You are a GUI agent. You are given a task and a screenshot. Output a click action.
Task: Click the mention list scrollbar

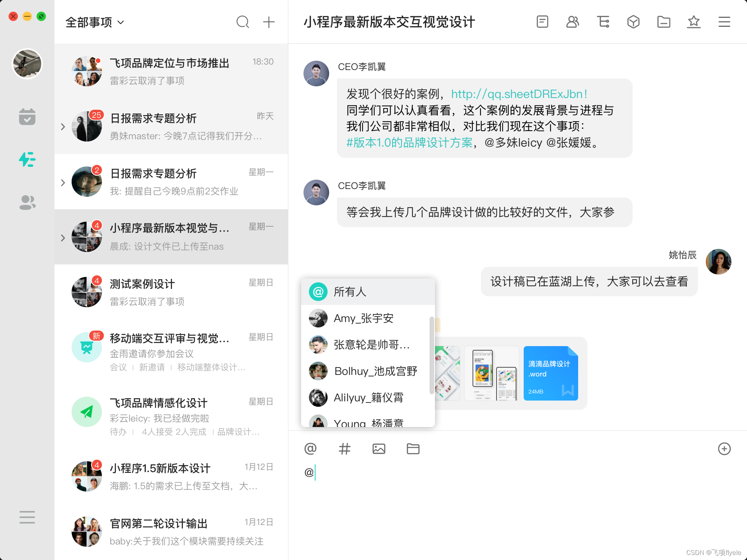(431, 355)
